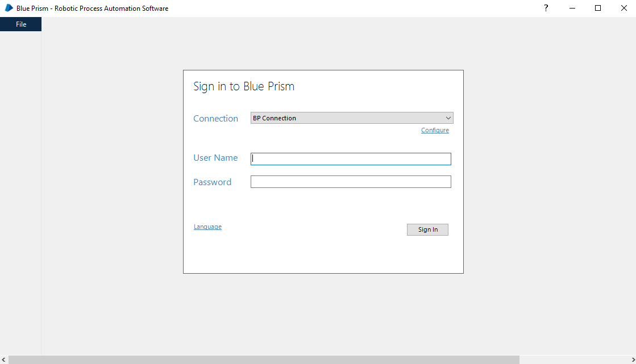Screen dimensions: 636x364
Task: Click the Language link
Action: click(207, 227)
